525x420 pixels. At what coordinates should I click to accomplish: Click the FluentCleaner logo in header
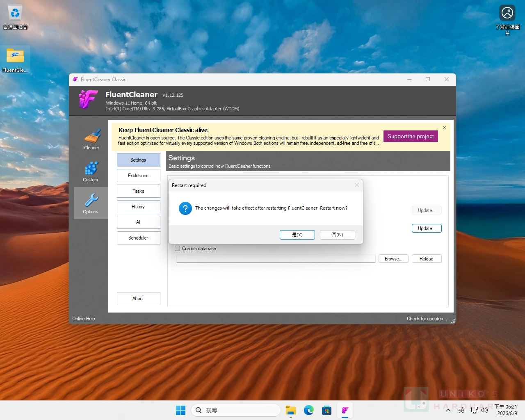[x=88, y=100]
